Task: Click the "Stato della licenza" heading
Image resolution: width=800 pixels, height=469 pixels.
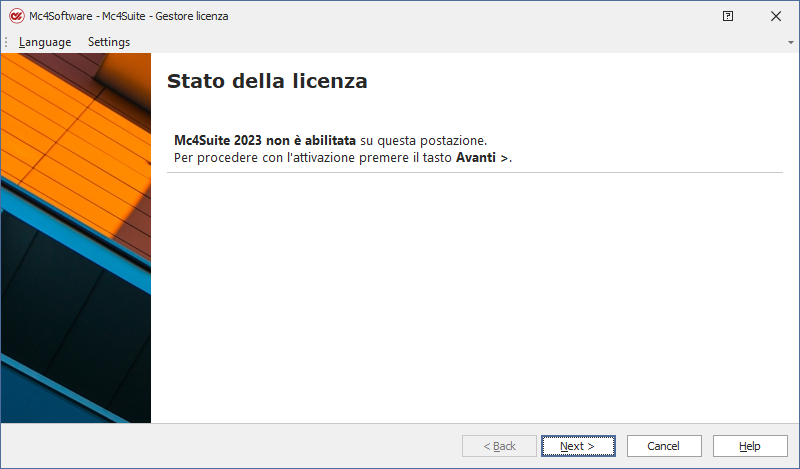Action: [x=267, y=81]
